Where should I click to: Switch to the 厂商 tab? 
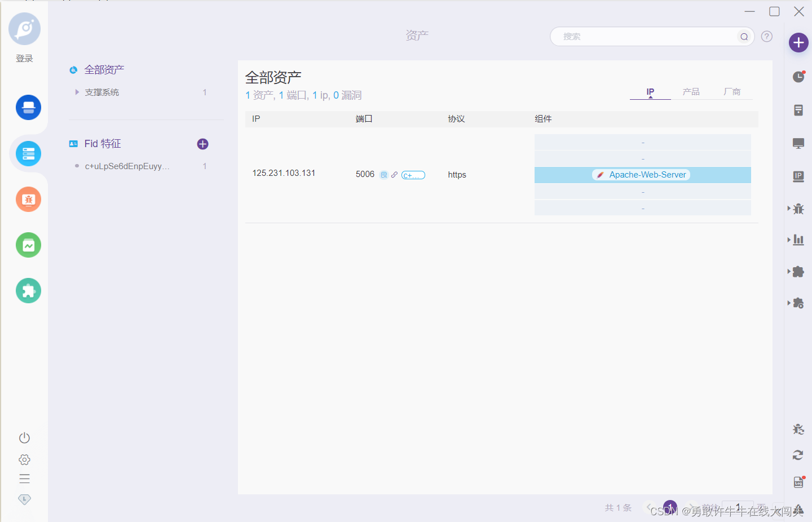pos(732,92)
